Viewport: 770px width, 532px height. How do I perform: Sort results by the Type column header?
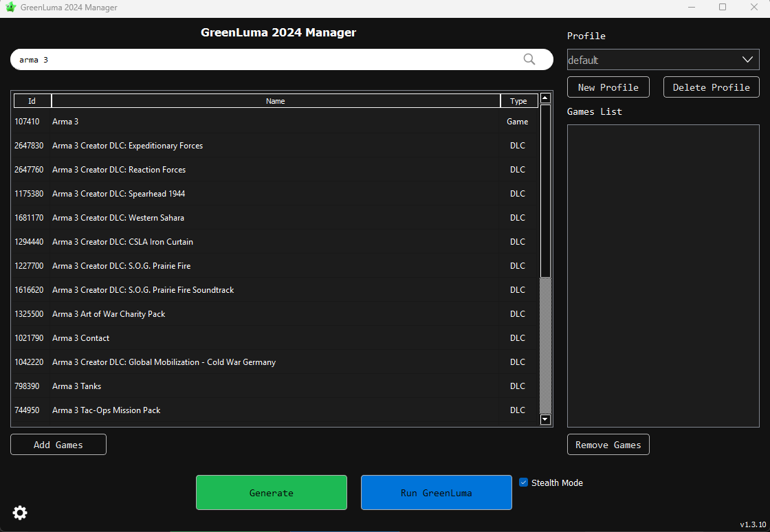pyautogui.click(x=518, y=101)
